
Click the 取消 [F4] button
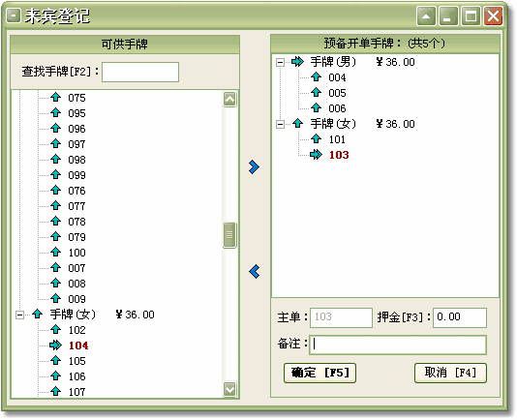click(x=450, y=373)
